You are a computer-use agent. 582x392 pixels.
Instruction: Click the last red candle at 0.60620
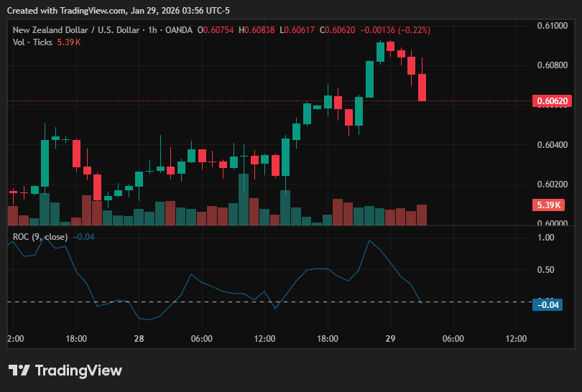pos(422,87)
